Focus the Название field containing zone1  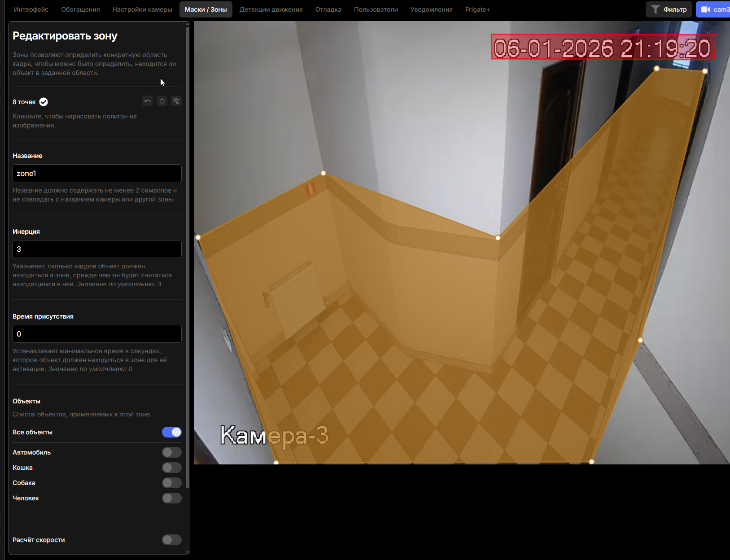(x=97, y=173)
